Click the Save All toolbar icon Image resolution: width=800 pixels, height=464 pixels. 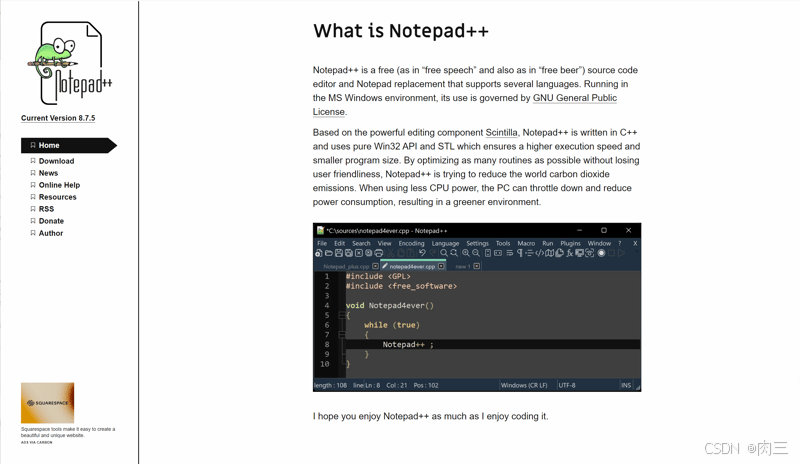click(348, 253)
